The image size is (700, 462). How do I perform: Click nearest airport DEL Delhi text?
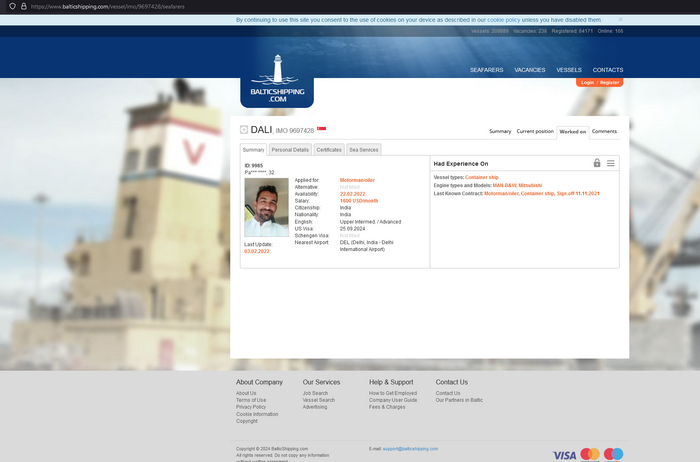pos(367,246)
